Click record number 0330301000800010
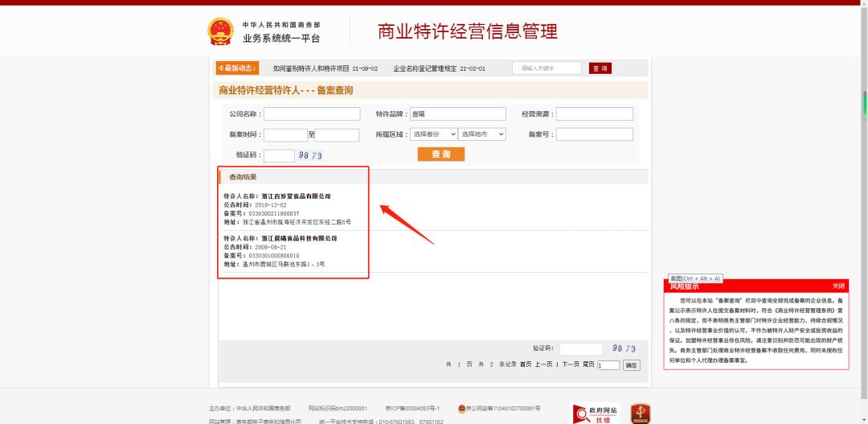Image resolution: width=868 pixels, height=424 pixels. tap(273, 256)
